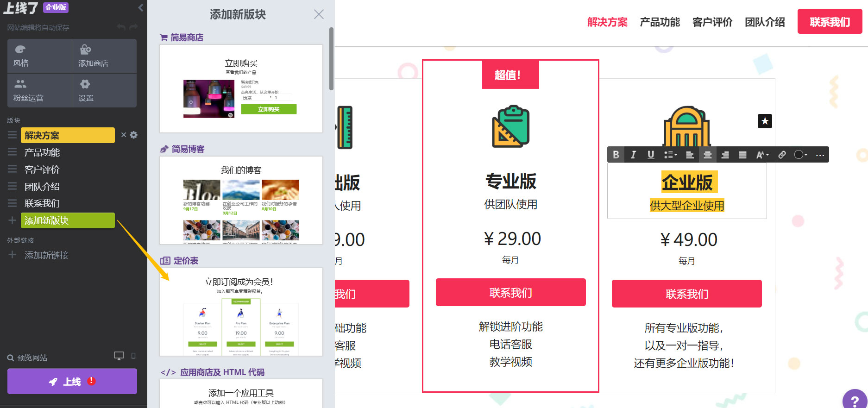Screen dimensions: 868x408
Task: Click the drag handle beside 产品功能
Action: 13,152
